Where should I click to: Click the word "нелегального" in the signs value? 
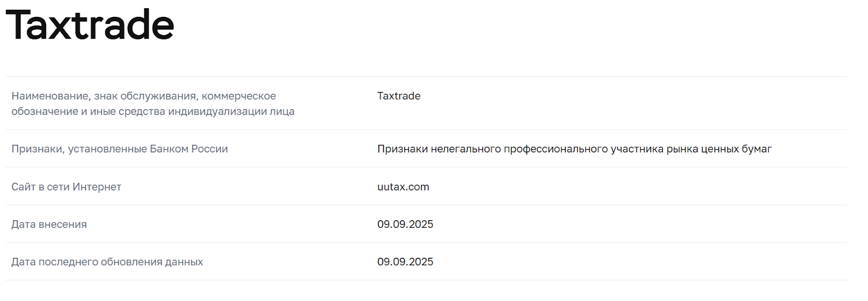(465, 149)
